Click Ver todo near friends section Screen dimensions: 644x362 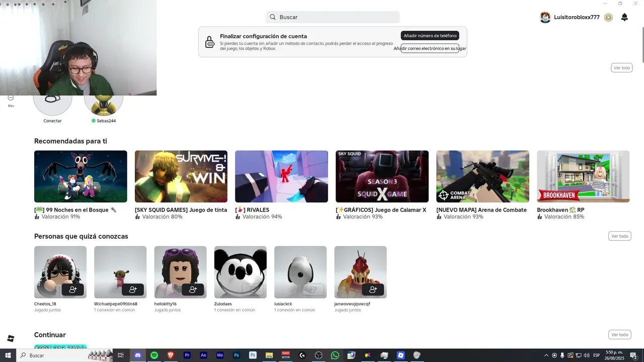click(621, 68)
